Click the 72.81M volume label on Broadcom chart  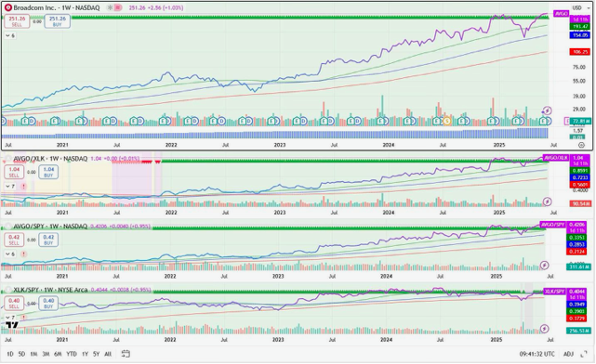coord(581,122)
